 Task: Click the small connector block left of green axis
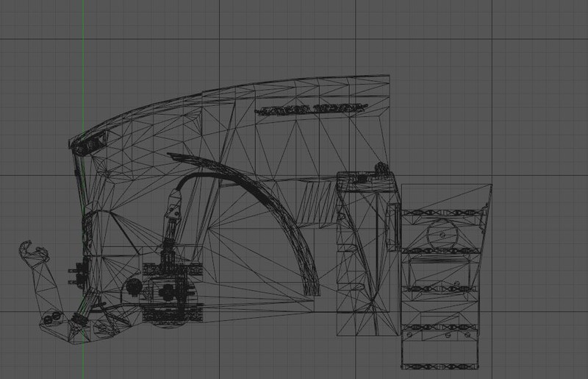73,274
